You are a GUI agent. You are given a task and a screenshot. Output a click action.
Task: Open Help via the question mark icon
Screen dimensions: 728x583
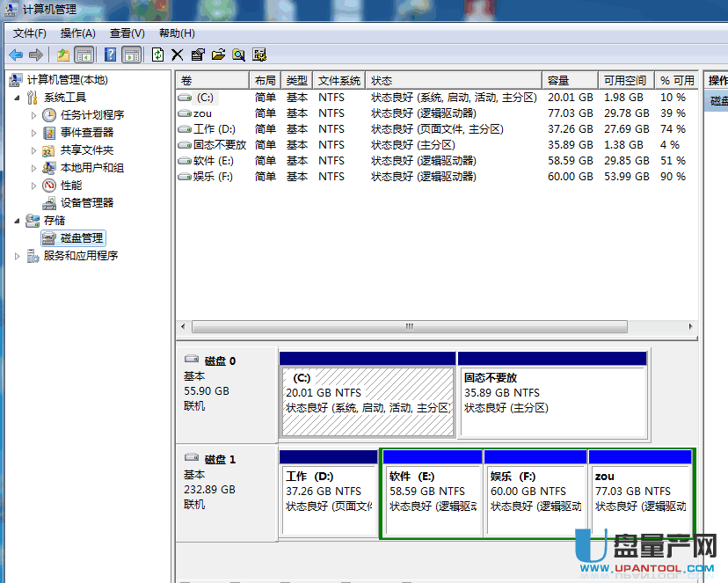coord(111,55)
